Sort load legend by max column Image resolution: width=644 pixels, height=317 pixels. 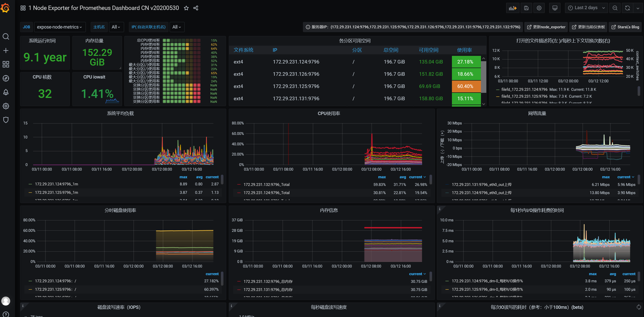point(183,177)
